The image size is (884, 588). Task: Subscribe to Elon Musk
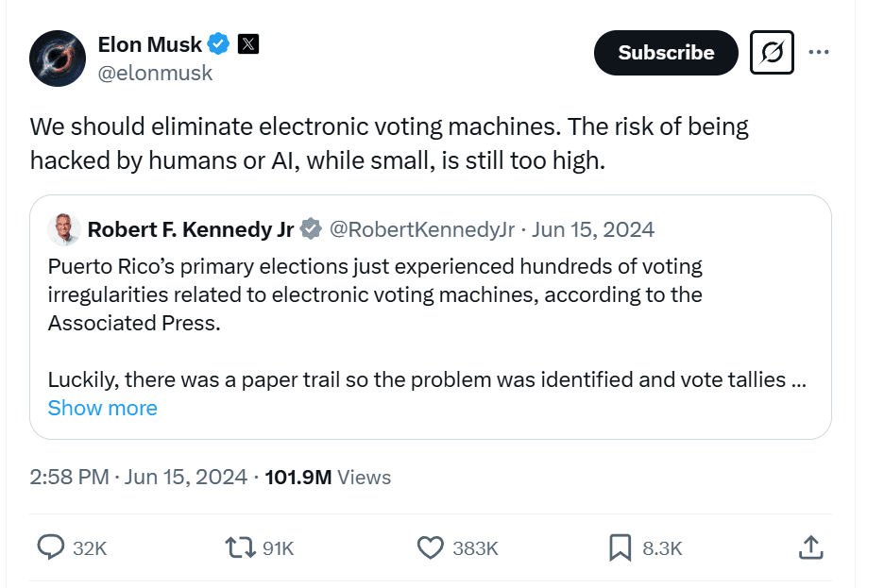(x=666, y=53)
